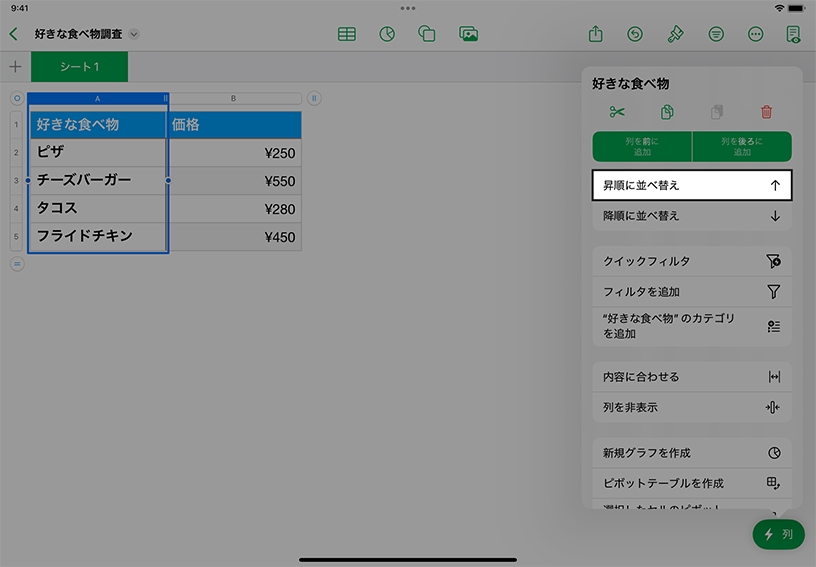Tap the share icon in toolbar

coord(596,34)
